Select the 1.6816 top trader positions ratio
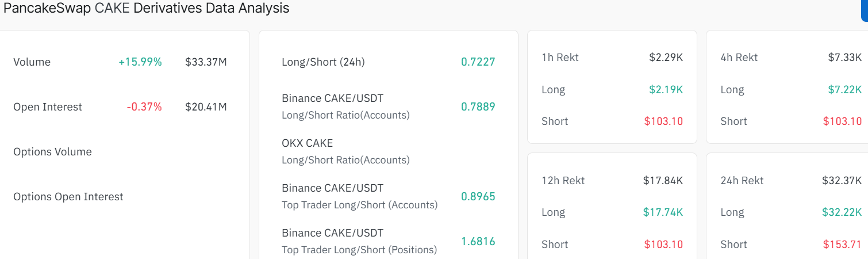Screen dimensions: 868x259 [x=478, y=241]
